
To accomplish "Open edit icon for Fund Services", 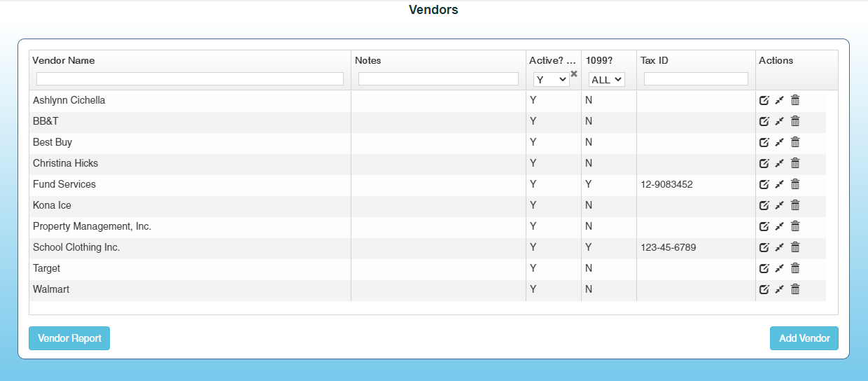I will pyautogui.click(x=764, y=184).
